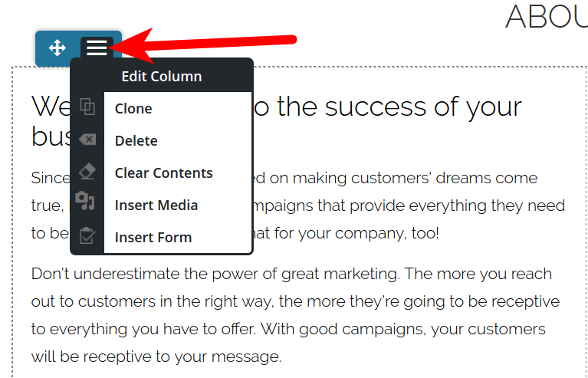Select the Clear Contents menu entry
The width and height of the screenshot is (588, 378).
pos(163,173)
